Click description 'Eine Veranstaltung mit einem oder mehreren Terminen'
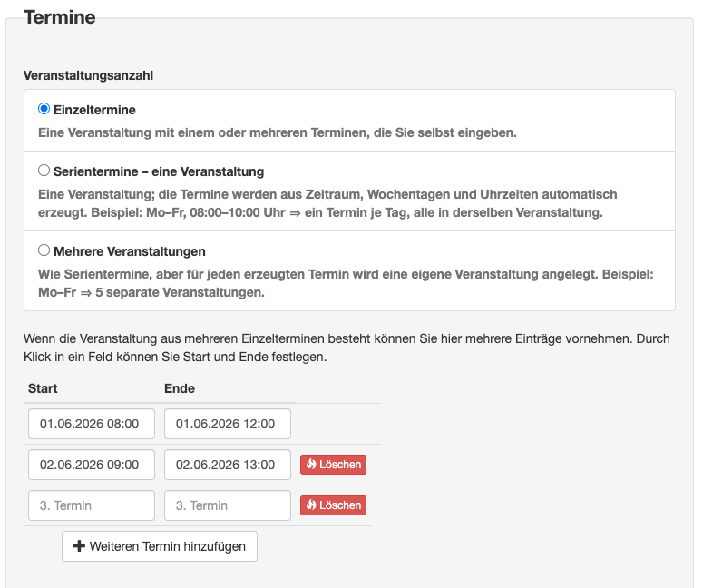703x588 pixels. pos(278,132)
